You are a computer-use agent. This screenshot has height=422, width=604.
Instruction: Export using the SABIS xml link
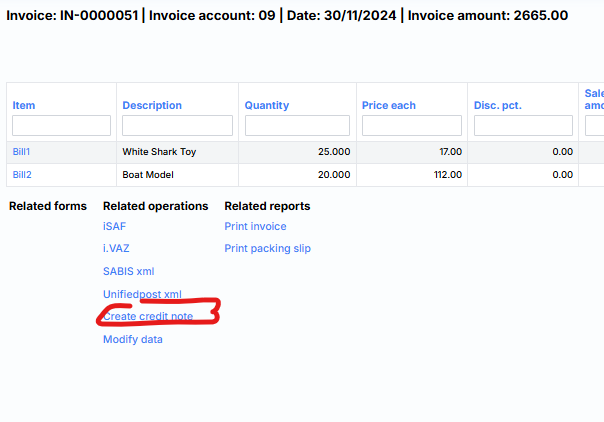pos(128,271)
